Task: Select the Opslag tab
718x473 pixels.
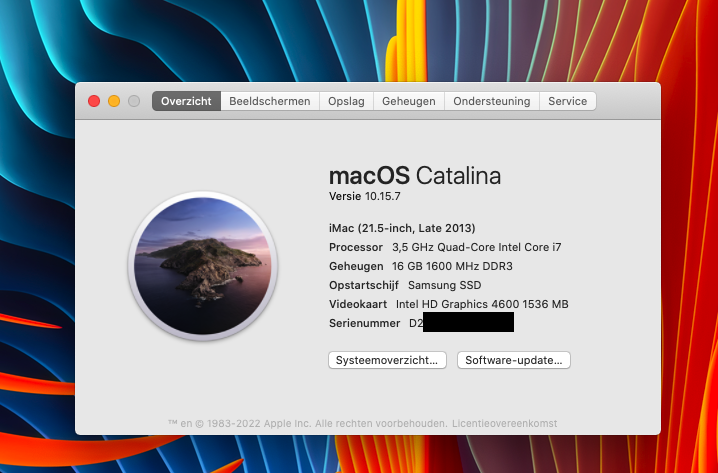Action: coord(346,101)
